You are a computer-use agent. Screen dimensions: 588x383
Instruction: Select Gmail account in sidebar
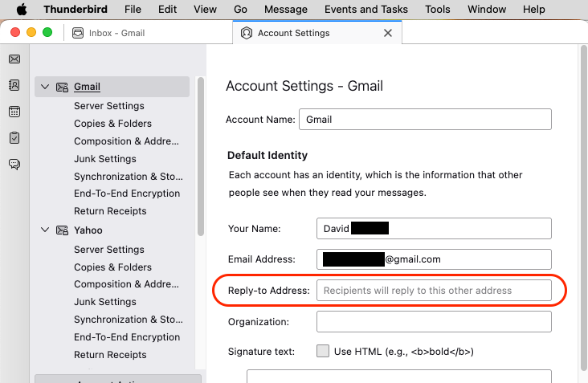(x=112, y=87)
